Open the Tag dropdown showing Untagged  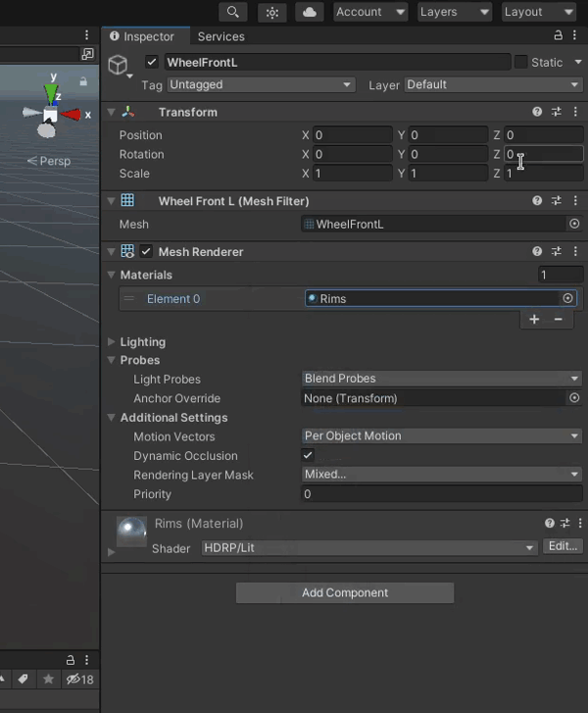click(262, 84)
